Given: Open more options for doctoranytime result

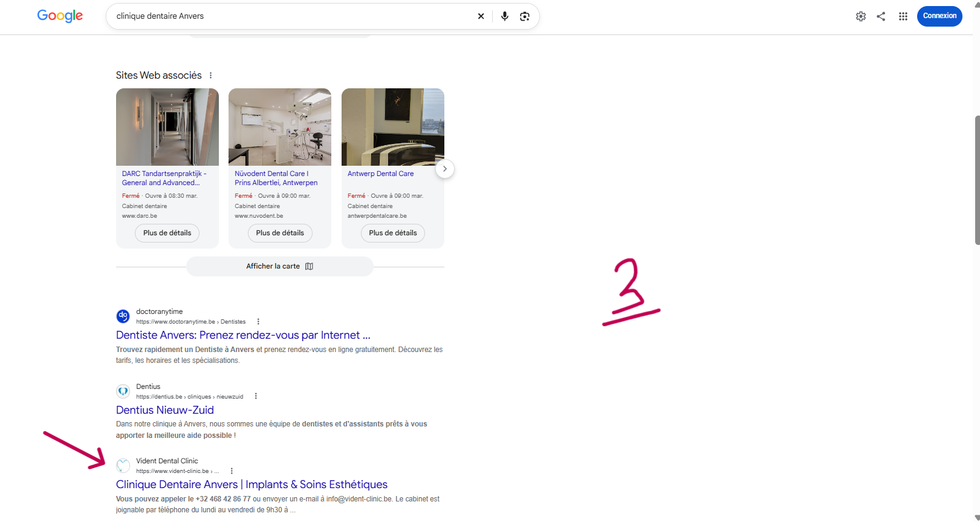Looking at the screenshot, I should tap(258, 322).
